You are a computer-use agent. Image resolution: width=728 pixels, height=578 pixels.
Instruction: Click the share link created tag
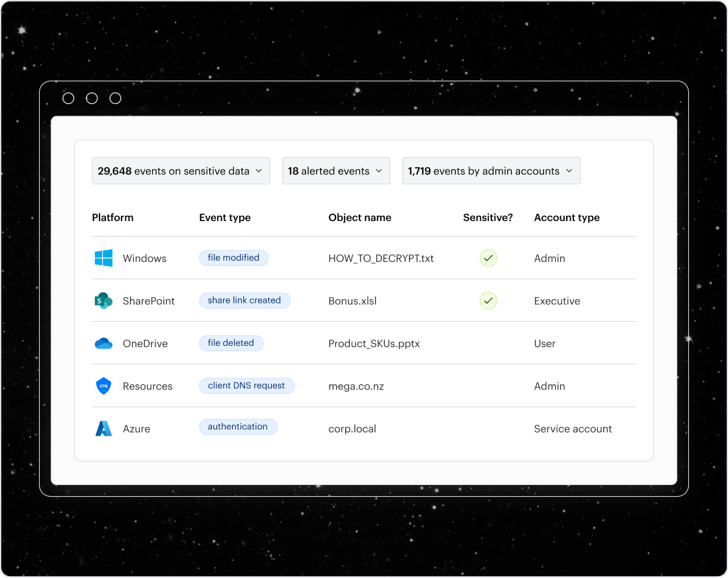pos(244,300)
